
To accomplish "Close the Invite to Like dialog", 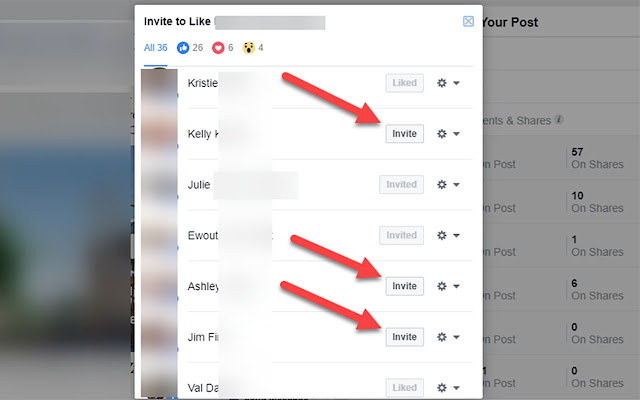I will point(468,21).
